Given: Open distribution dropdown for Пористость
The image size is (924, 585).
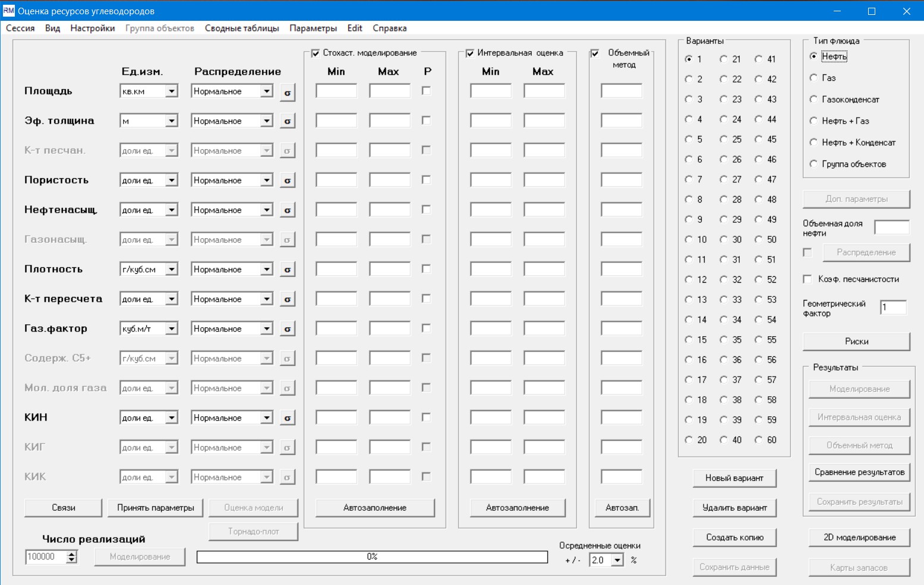Looking at the screenshot, I should click(266, 181).
